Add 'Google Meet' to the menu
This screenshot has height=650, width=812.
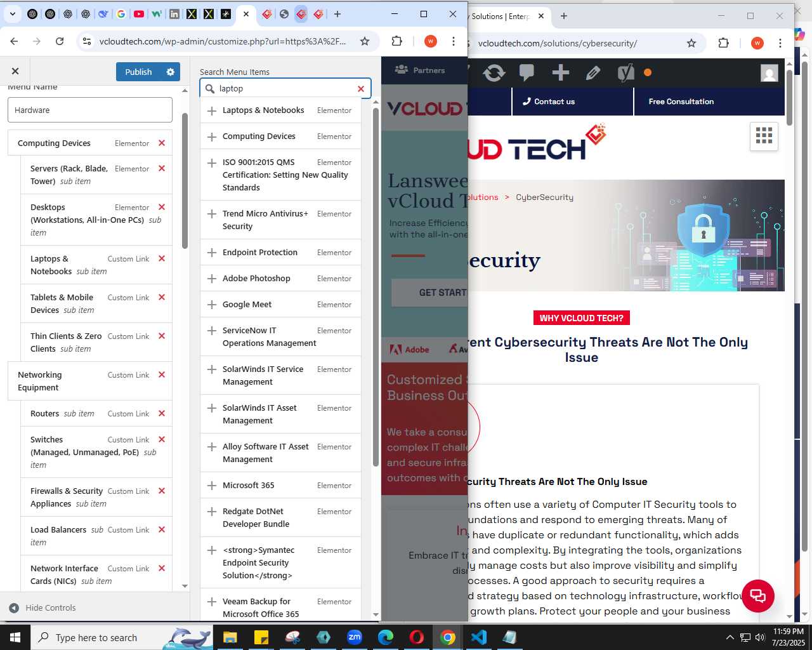pos(212,305)
